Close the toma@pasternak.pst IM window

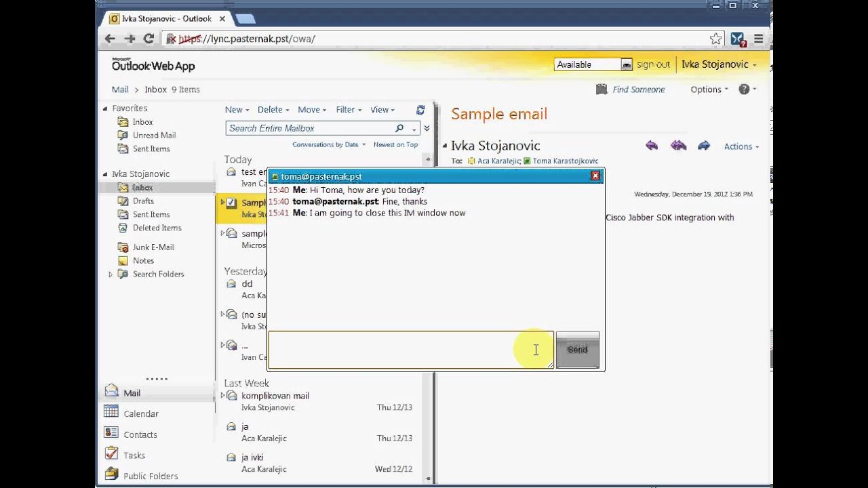pyautogui.click(x=595, y=176)
